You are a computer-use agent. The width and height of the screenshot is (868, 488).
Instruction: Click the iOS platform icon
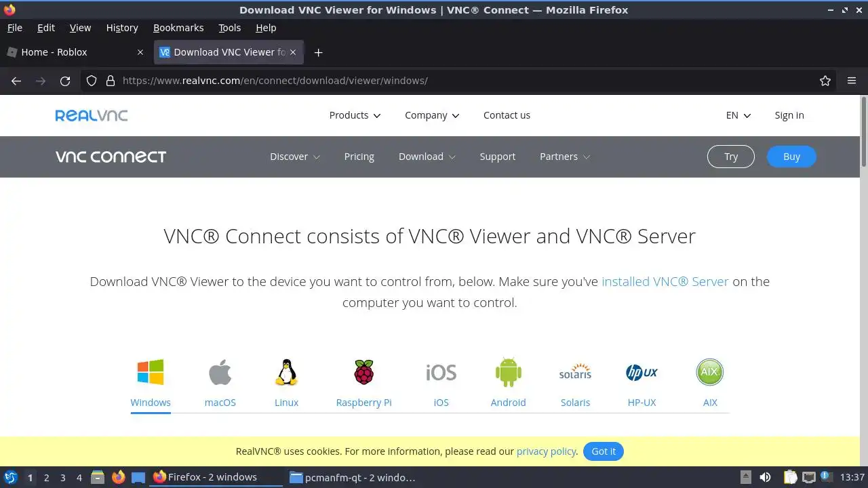441,372
